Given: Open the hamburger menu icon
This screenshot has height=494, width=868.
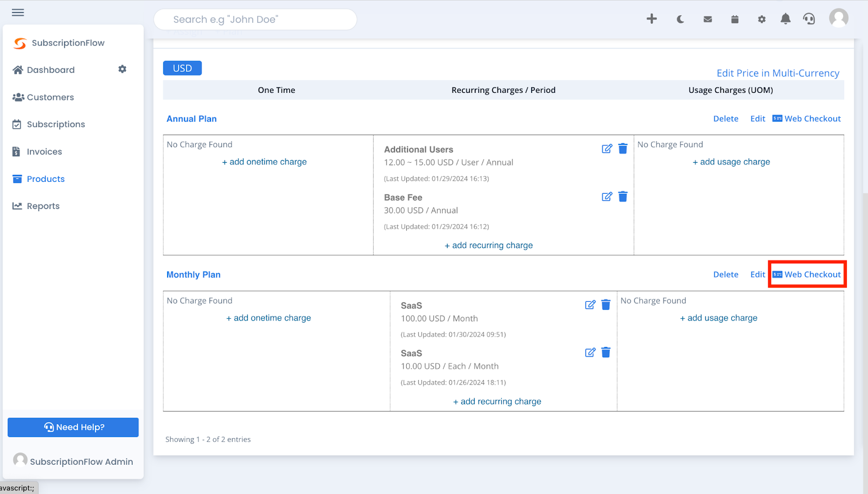Looking at the screenshot, I should tap(18, 12).
